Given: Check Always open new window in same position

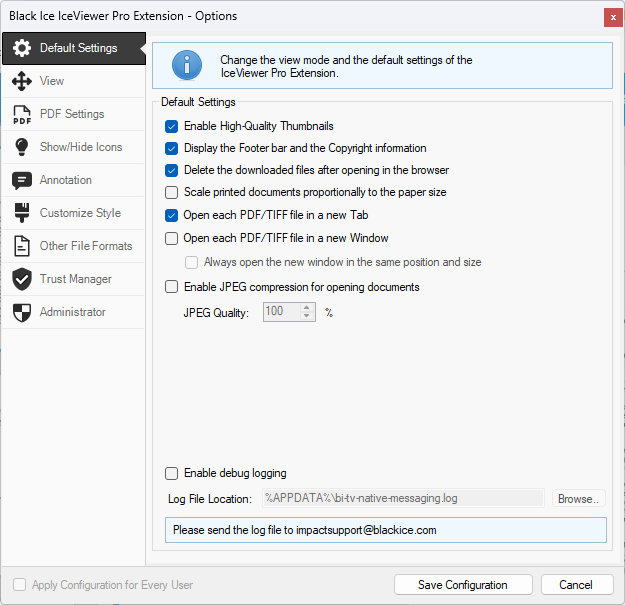Looking at the screenshot, I should (191, 263).
